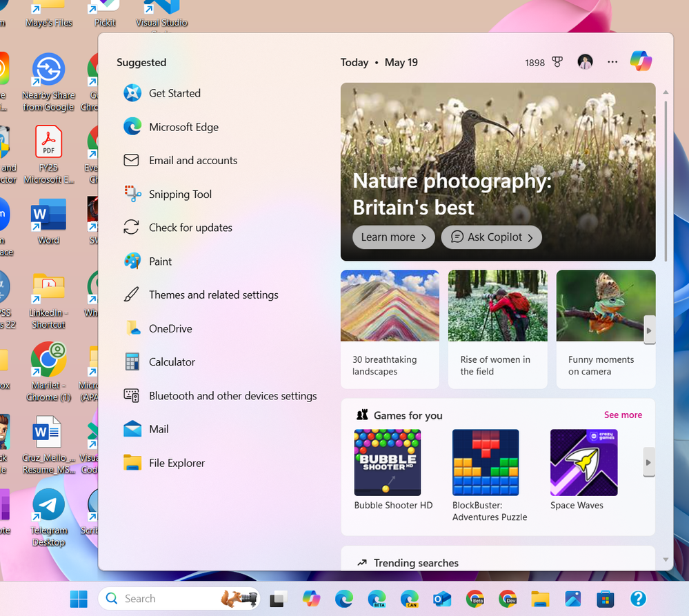Open Task View on taskbar
The width and height of the screenshot is (689, 616).
point(278,599)
